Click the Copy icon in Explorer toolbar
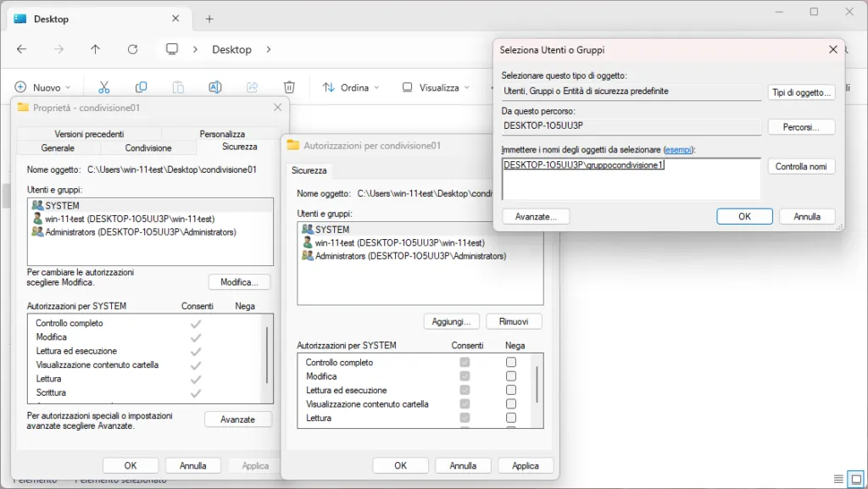The image size is (868, 489). [x=141, y=86]
